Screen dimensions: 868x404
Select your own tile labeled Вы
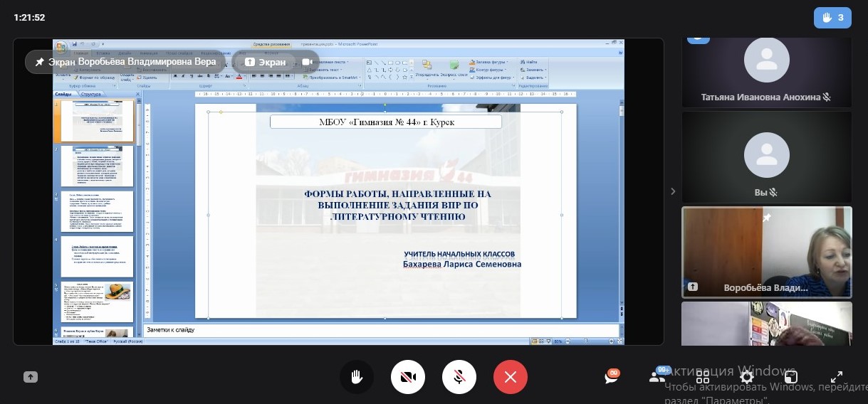(767, 157)
